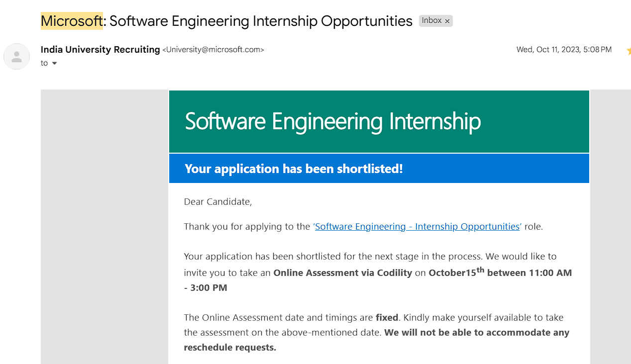The height and width of the screenshot is (364, 631).
Task: Select the University@microsoft.com address
Action: coord(213,50)
